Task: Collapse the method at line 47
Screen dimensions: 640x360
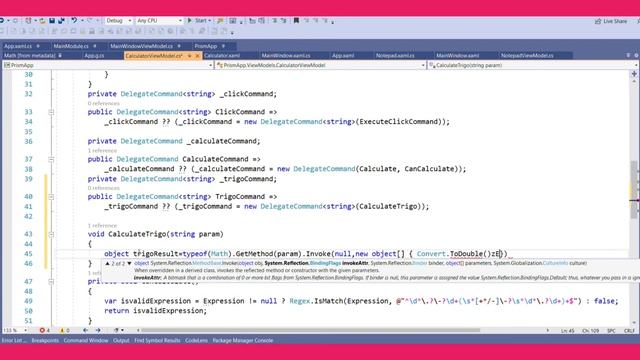Action: click(51, 282)
